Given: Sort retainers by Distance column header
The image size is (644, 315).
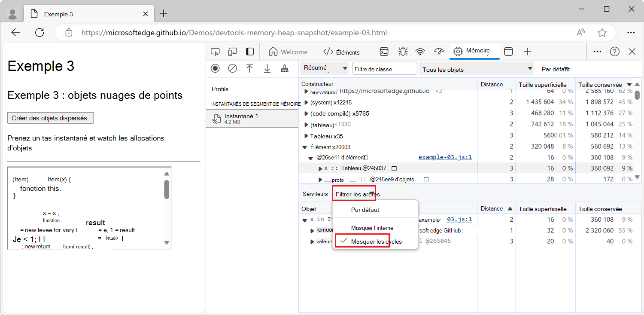Looking at the screenshot, I should pyautogui.click(x=496, y=209).
